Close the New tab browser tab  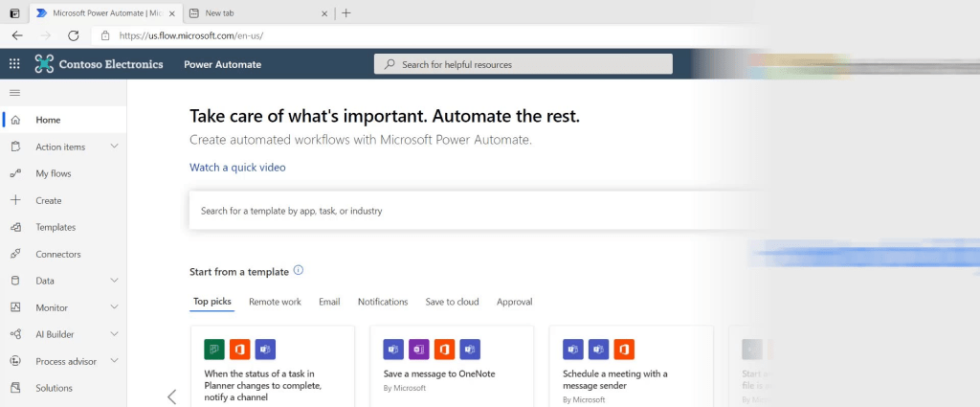pos(324,13)
